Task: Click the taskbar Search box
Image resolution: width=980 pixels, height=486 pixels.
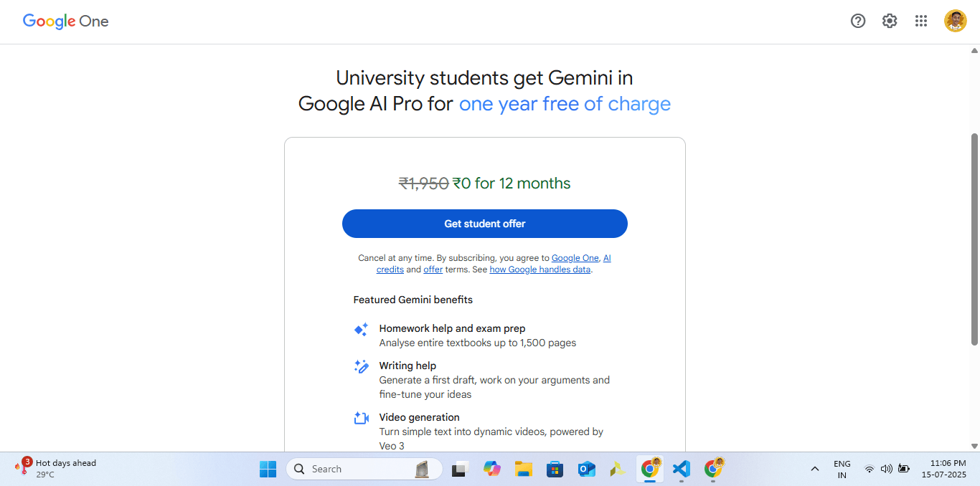Action: [364, 469]
